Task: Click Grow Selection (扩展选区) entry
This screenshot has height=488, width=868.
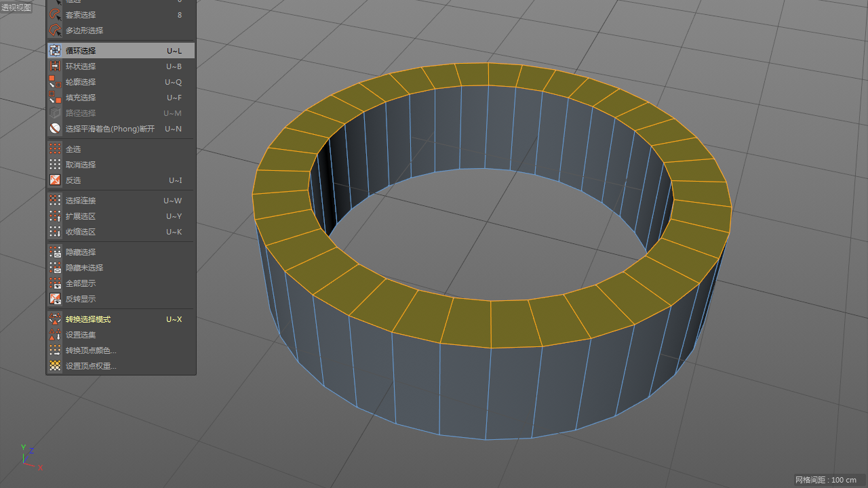Action: (121, 216)
